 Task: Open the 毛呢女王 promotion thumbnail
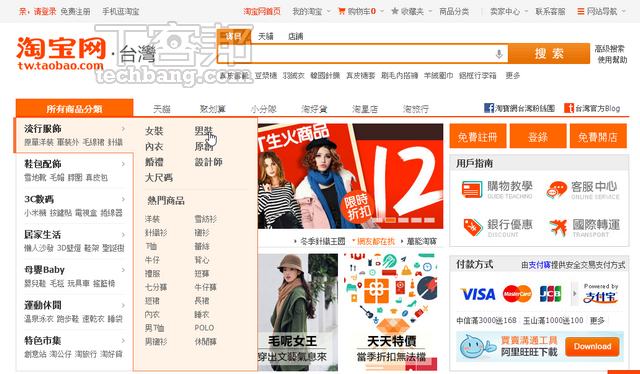point(298,312)
